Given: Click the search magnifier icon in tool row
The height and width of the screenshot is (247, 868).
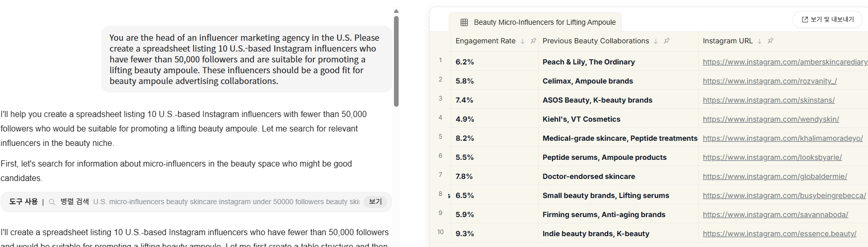Looking at the screenshot, I should pos(52,202).
